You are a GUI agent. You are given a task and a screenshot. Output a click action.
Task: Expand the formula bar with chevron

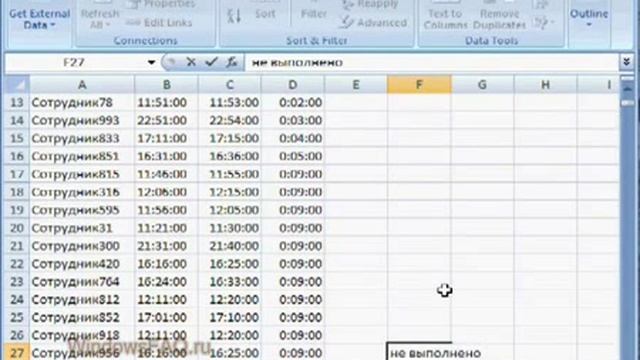tap(627, 62)
